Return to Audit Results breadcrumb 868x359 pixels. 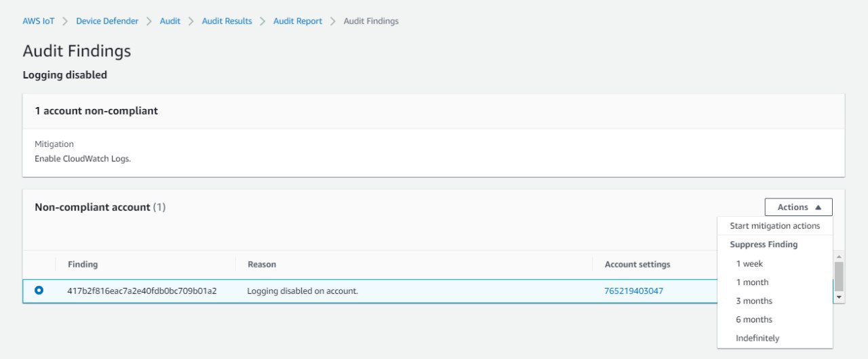click(x=227, y=21)
